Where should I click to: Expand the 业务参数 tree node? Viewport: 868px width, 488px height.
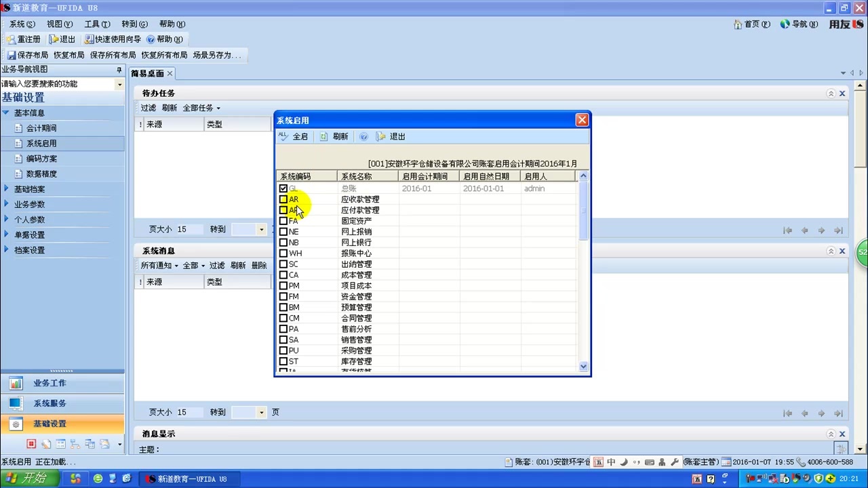pos(6,204)
